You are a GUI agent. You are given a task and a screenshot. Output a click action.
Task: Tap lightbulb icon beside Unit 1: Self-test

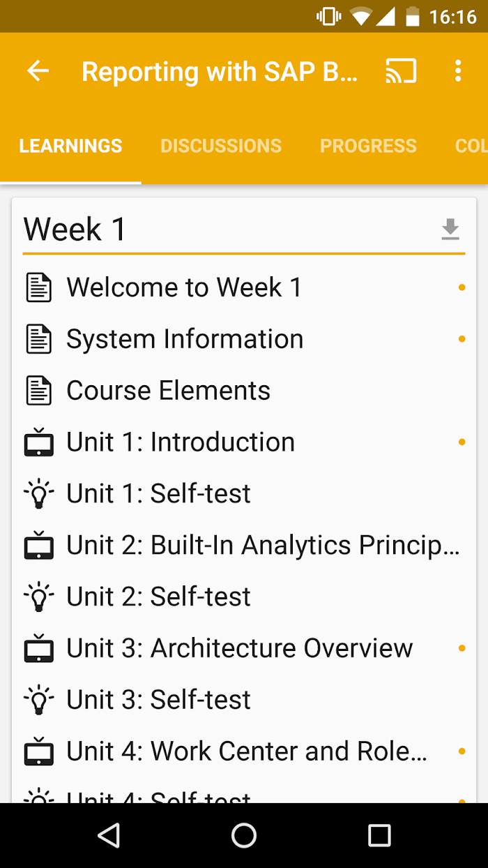point(39,494)
